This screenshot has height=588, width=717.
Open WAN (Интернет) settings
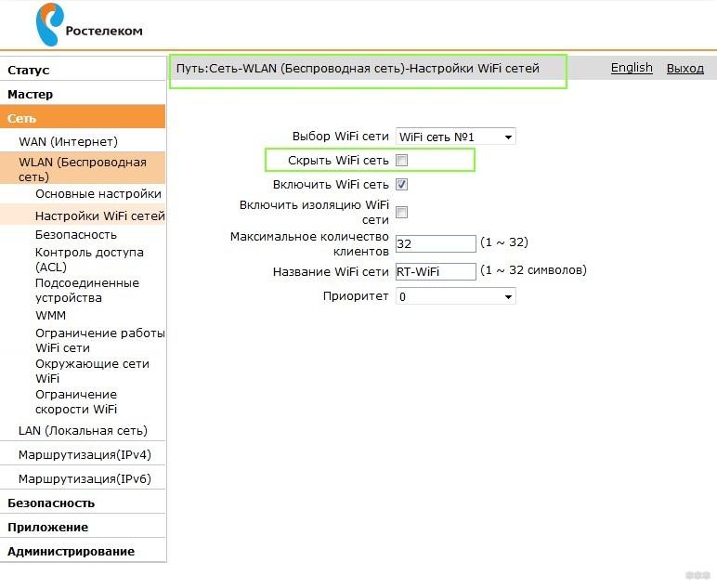pos(68,142)
